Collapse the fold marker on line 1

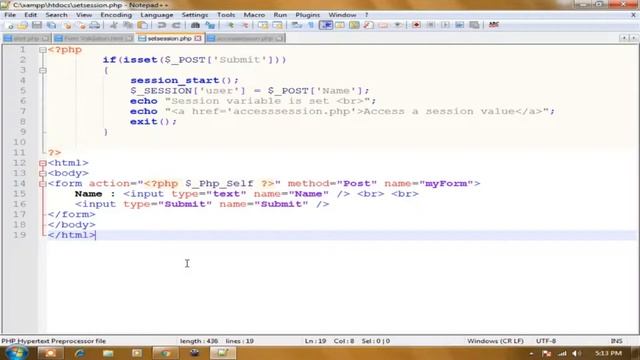[x=42, y=50]
